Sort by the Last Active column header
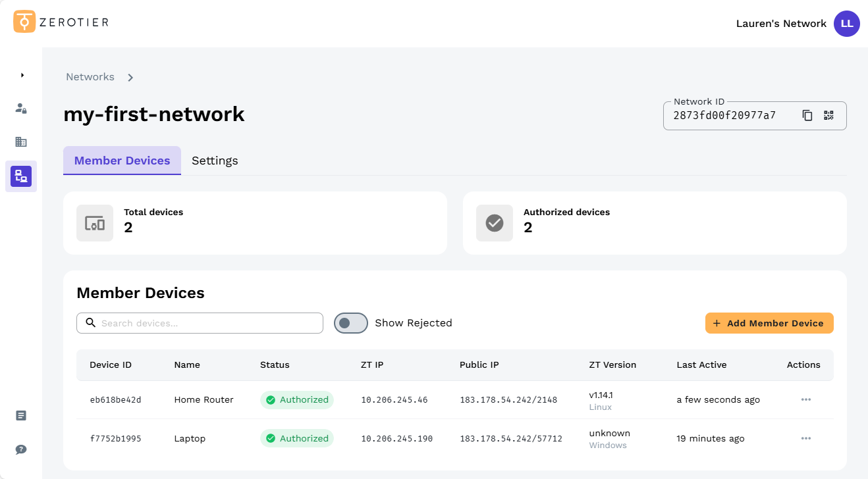This screenshot has width=868, height=479. (701, 365)
